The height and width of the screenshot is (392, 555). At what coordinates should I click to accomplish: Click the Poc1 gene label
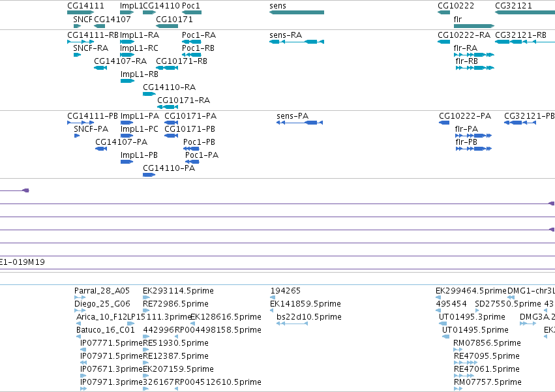click(x=191, y=6)
